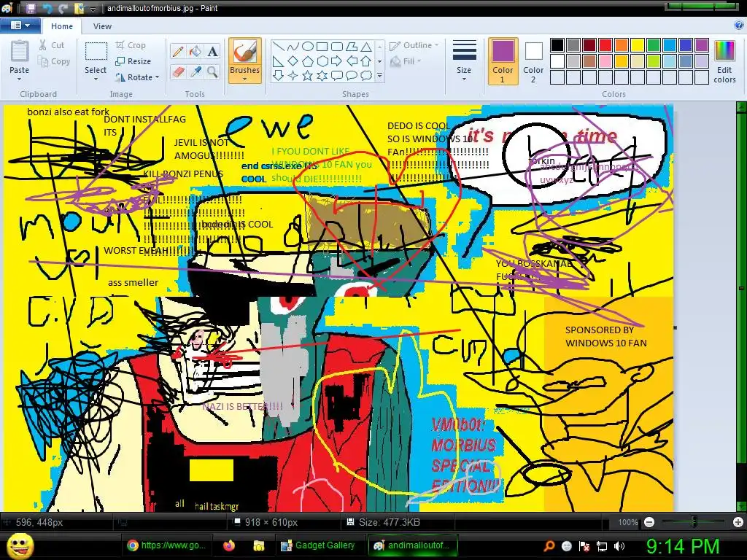
Task: Pick the black color swatch
Action: pos(557,45)
